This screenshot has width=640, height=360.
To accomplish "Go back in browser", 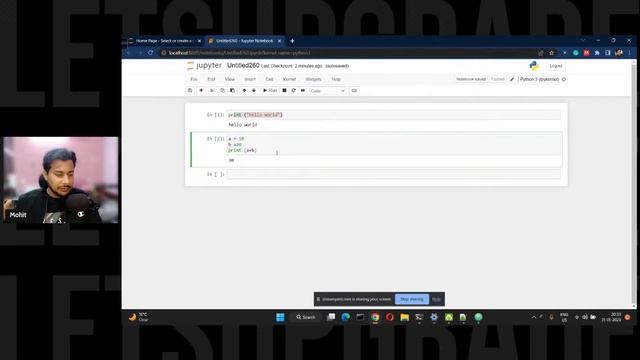I will [x=129, y=53].
